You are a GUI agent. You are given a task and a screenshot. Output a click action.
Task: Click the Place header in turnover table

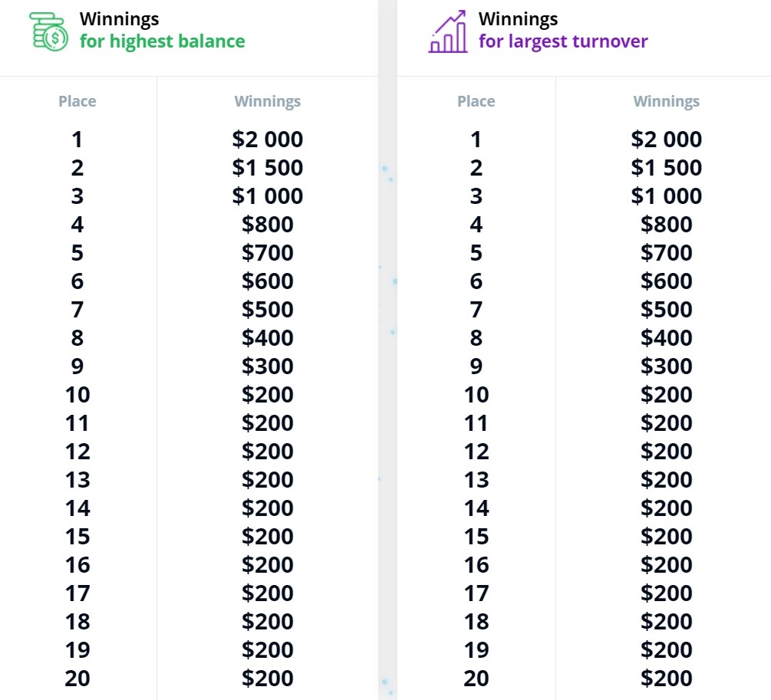pos(476,101)
